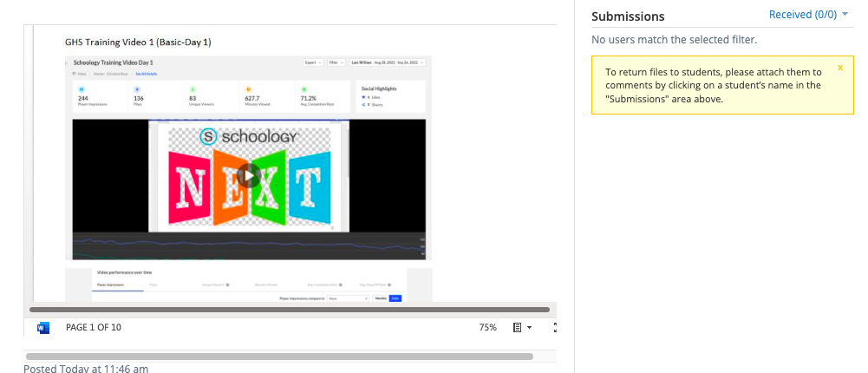Select the Plays performance tab
Image resolution: width=868 pixels, height=373 pixels.
[153, 285]
